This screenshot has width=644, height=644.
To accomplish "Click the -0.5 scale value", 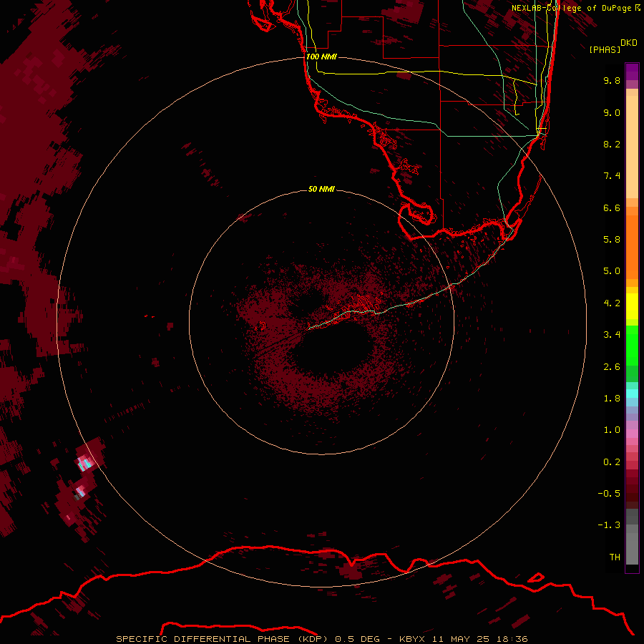I will tap(609, 494).
